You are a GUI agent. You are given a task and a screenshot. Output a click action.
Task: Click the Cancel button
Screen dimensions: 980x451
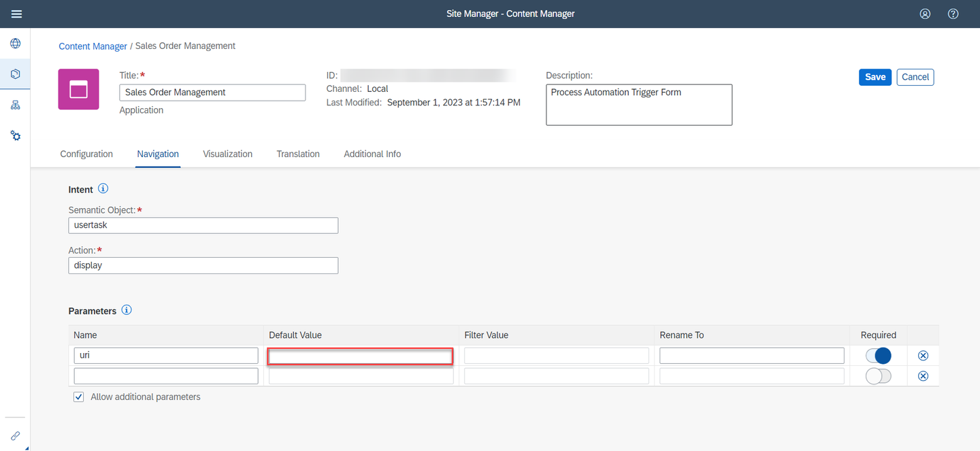[915, 77]
